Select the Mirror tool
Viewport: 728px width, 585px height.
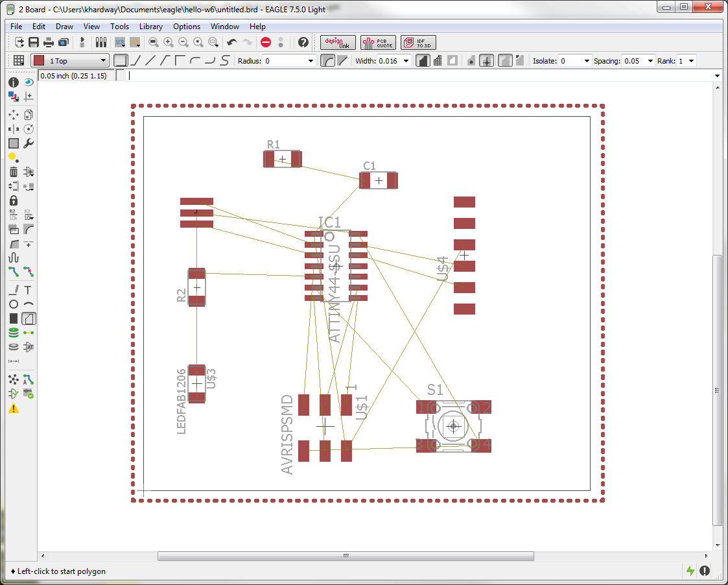coord(14,129)
